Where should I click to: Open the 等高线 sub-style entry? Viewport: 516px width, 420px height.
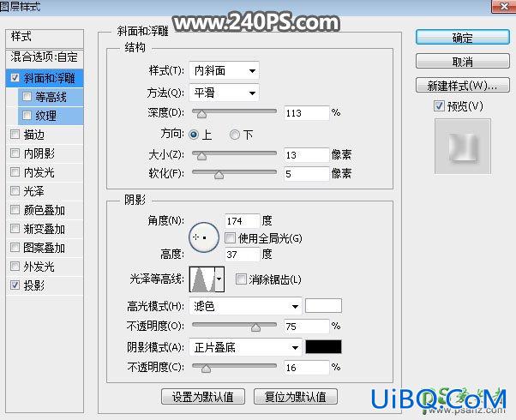[51, 97]
